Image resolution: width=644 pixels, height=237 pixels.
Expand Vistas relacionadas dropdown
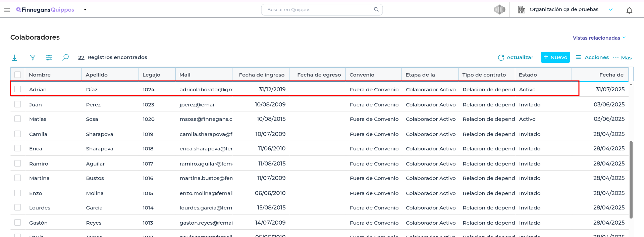599,38
